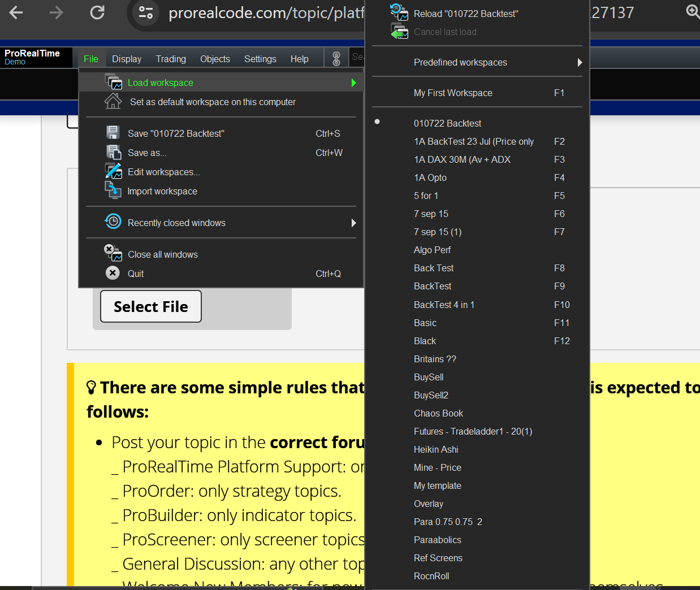Click the Close all windows icon
The image size is (700, 590).
[113, 253]
